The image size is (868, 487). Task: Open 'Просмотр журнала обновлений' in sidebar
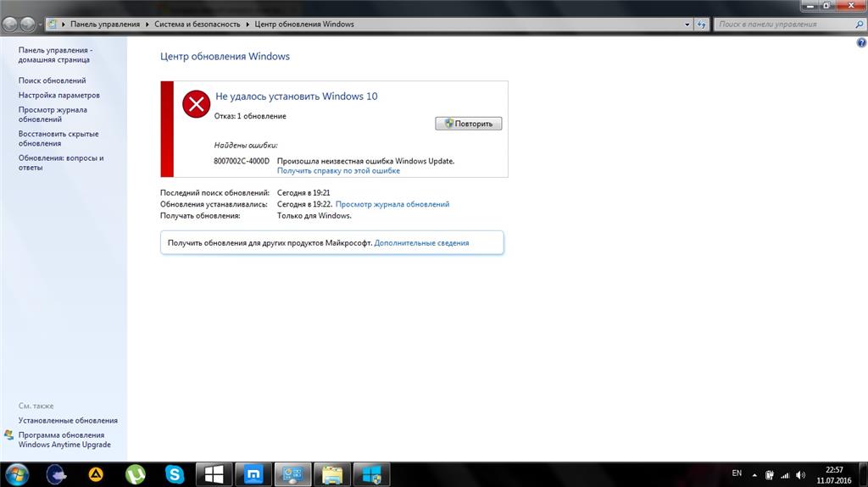click(53, 114)
